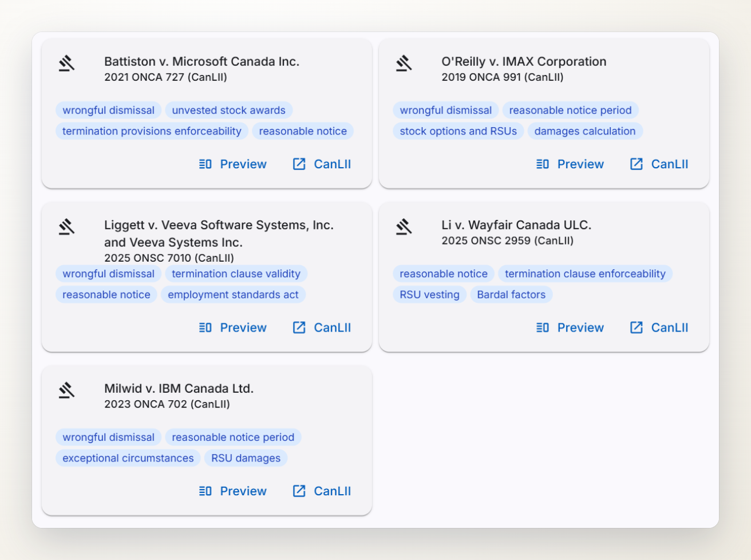The image size is (751, 560).
Task: Click gavel icon on O'Reilly v. IMAX card
Action: (x=404, y=63)
